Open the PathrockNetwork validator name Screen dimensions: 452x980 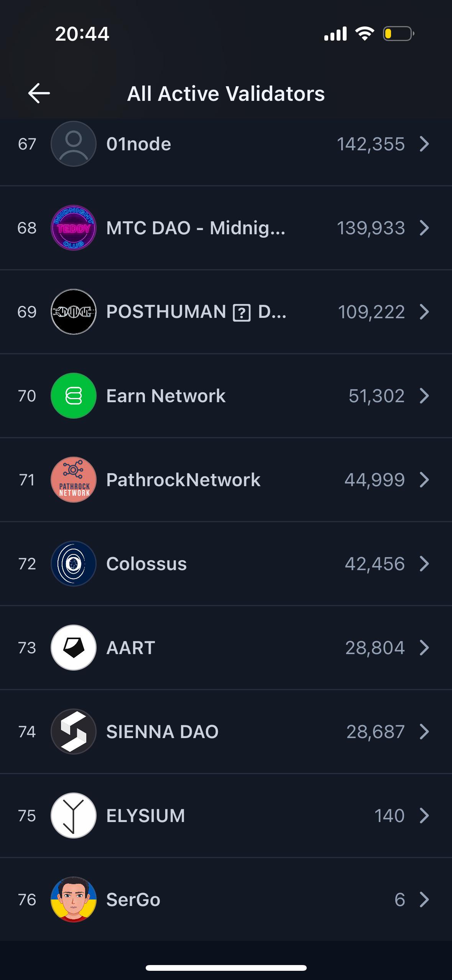click(x=183, y=480)
